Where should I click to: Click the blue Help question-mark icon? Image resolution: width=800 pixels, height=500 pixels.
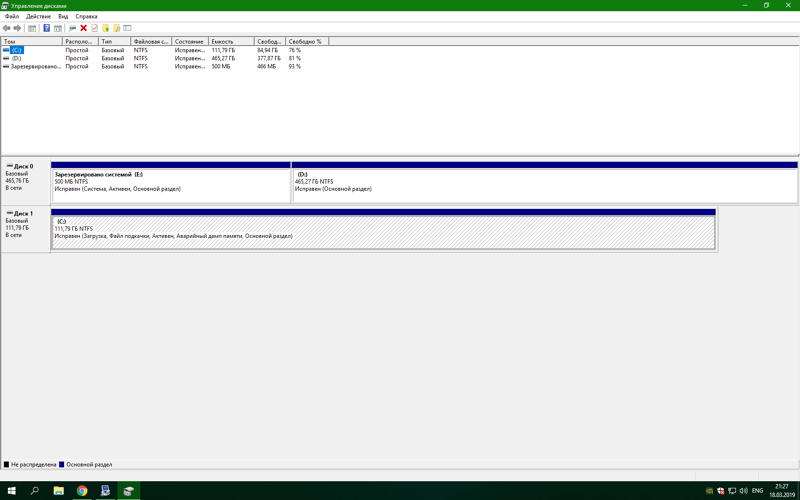coord(46,28)
